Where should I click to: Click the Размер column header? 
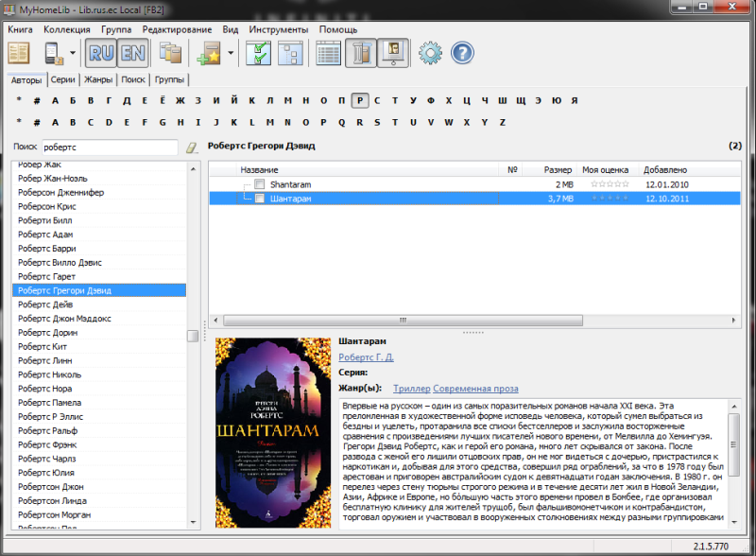point(558,169)
